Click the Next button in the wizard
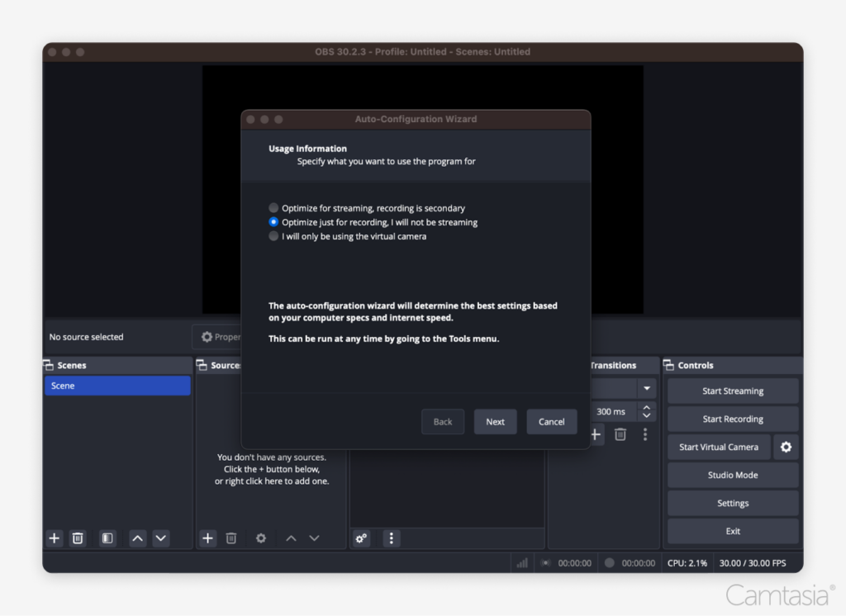This screenshot has height=616, width=846. coord(495,421)
